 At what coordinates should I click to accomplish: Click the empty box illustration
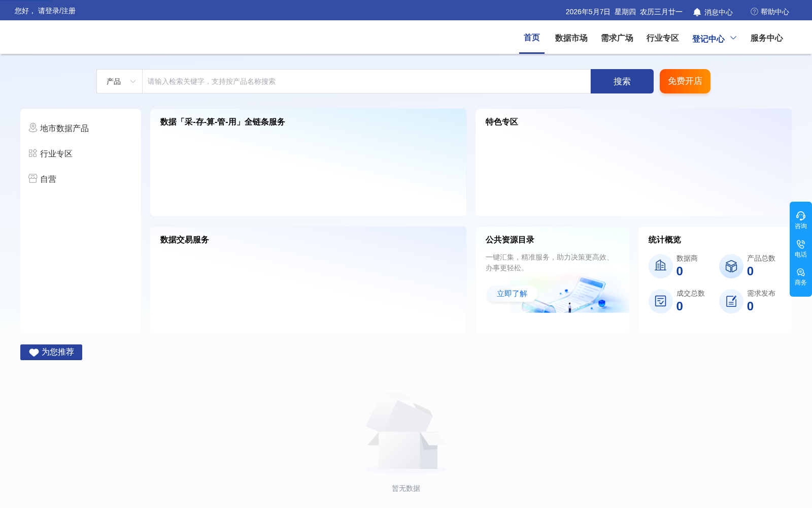click(406, 432)
